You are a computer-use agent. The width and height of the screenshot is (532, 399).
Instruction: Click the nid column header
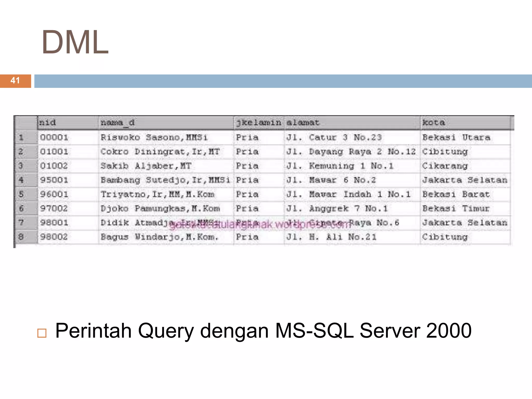pos(68,123)
